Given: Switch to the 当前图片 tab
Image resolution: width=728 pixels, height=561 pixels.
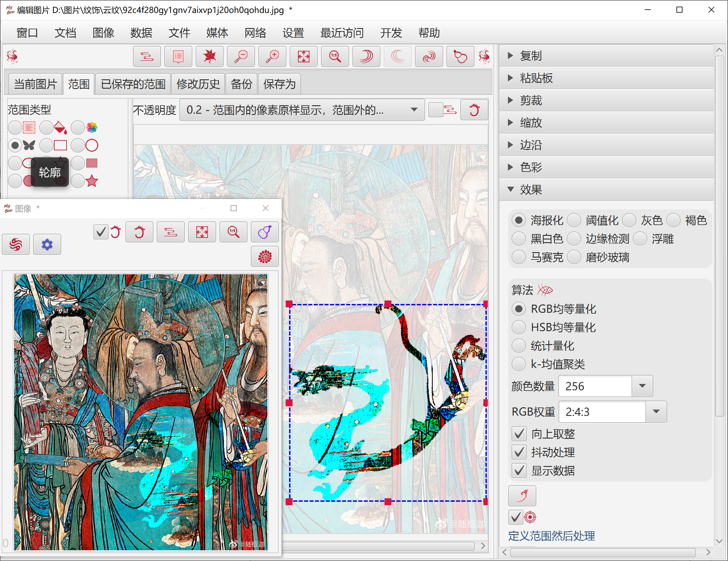Looking at the screenshot, I should point(35,84).
